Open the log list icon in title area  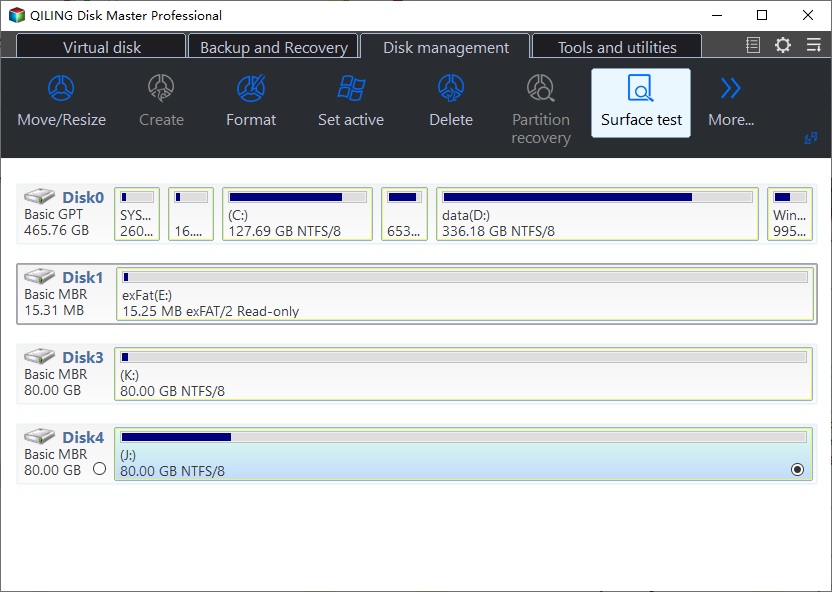(x=753, y=45)
